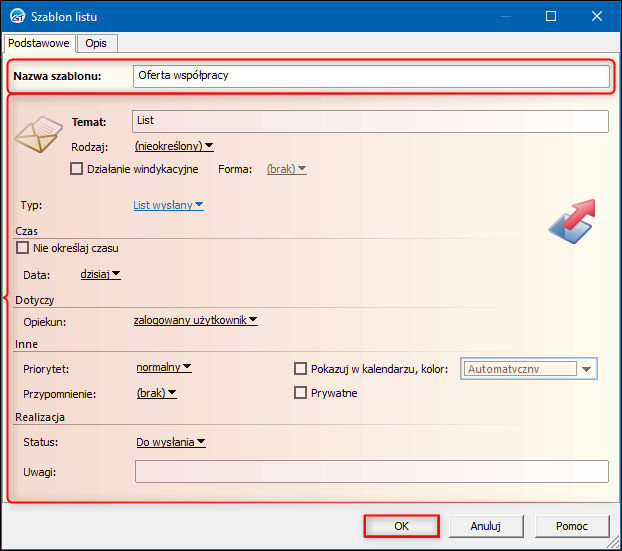The height and width of the screenshot is (551, 622).
Task: Open help with Pomoc button
Action: point(572,526)
